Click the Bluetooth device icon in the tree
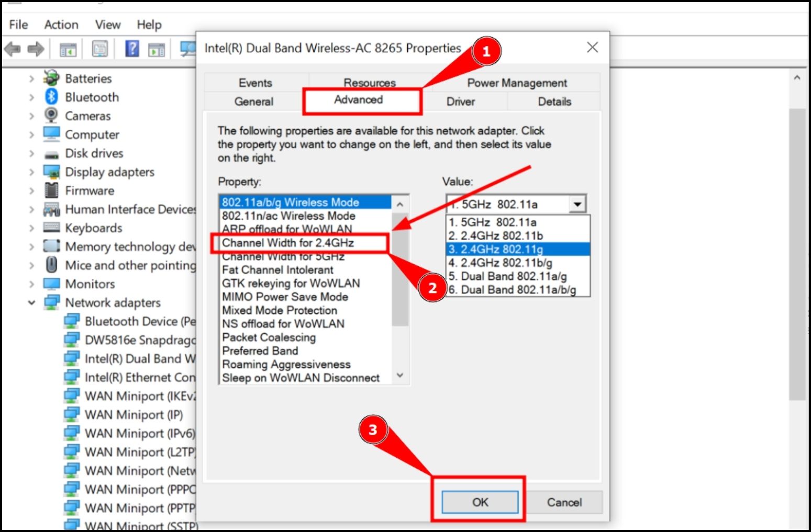The width and height of the screenshot is (811, 532). click(51, 97)
